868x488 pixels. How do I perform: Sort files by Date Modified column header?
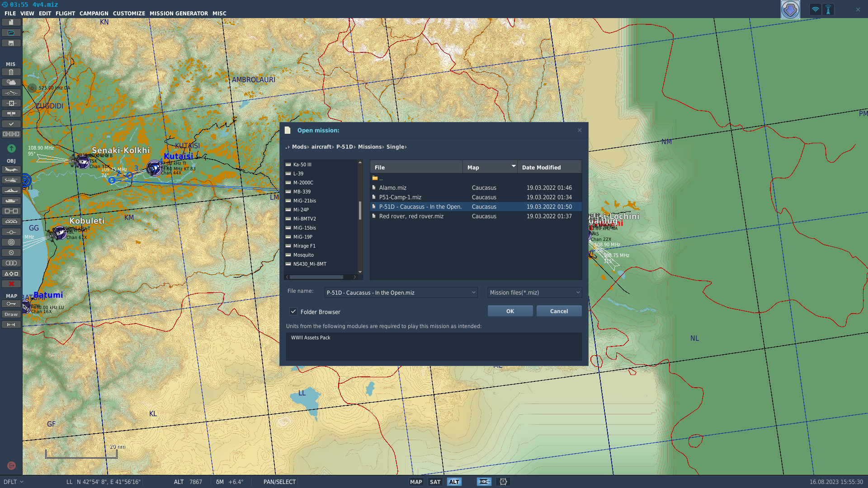(x=549, y=167)
